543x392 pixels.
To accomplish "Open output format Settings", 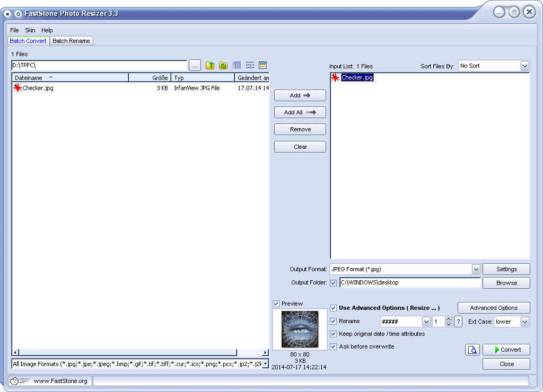I will coord(506,269).
